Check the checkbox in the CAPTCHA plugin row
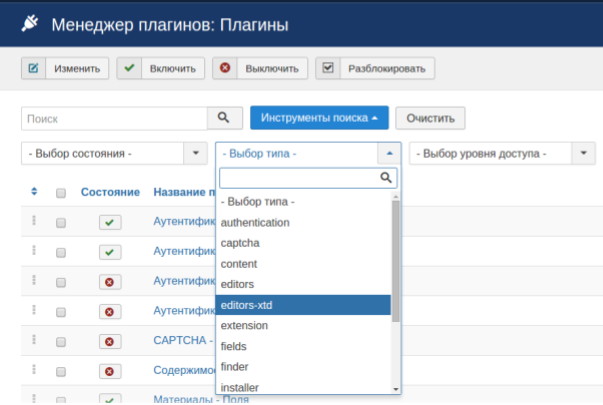Viewport: 603px width, 405px height. point(61,342)
